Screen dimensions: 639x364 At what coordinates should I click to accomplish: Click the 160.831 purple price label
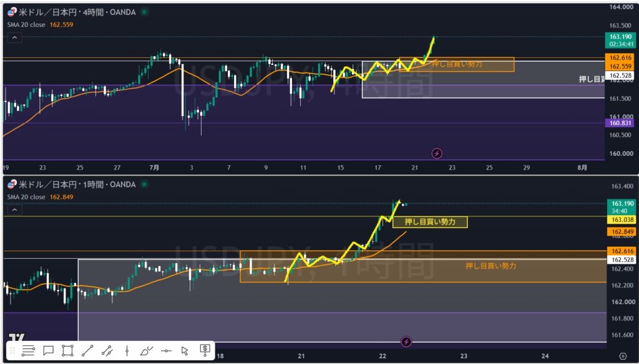(x=620, y=123)
